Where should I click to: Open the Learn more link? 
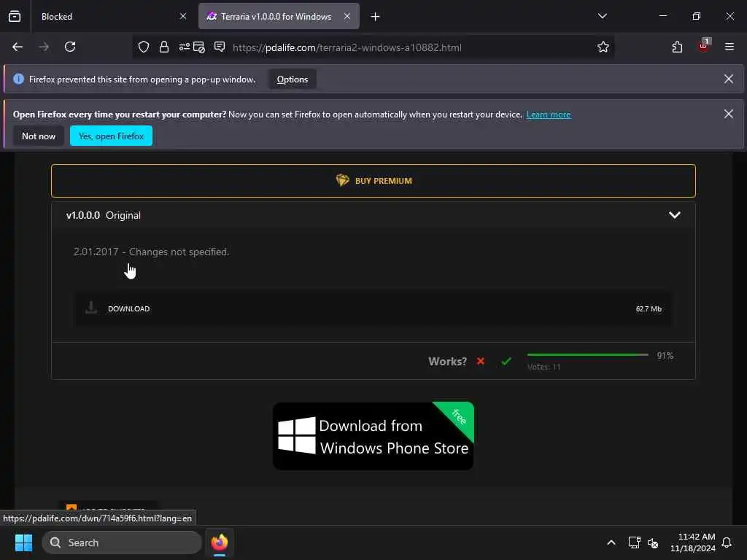click(x=549, y=114)
